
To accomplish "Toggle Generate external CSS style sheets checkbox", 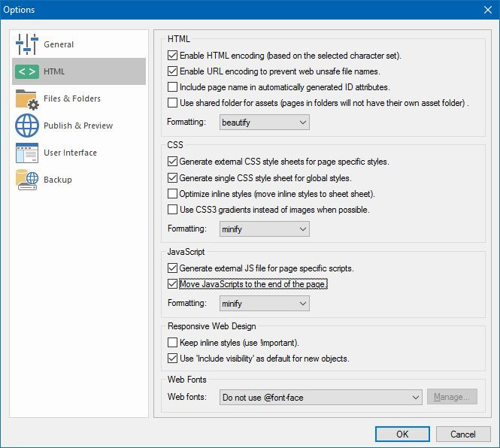I will pos(172,162).
